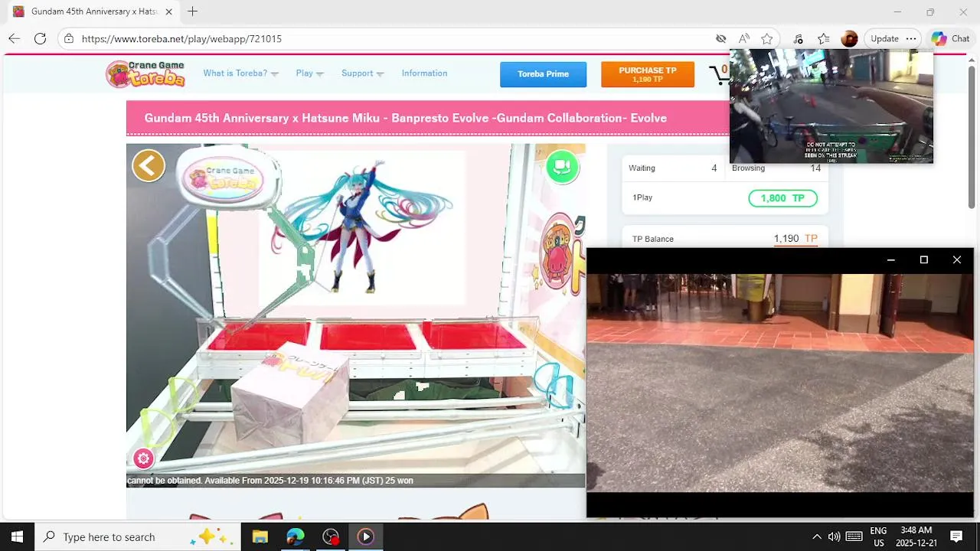Expand the Support dropdown menu
980x551 pixels.
[x=362, y=73]
